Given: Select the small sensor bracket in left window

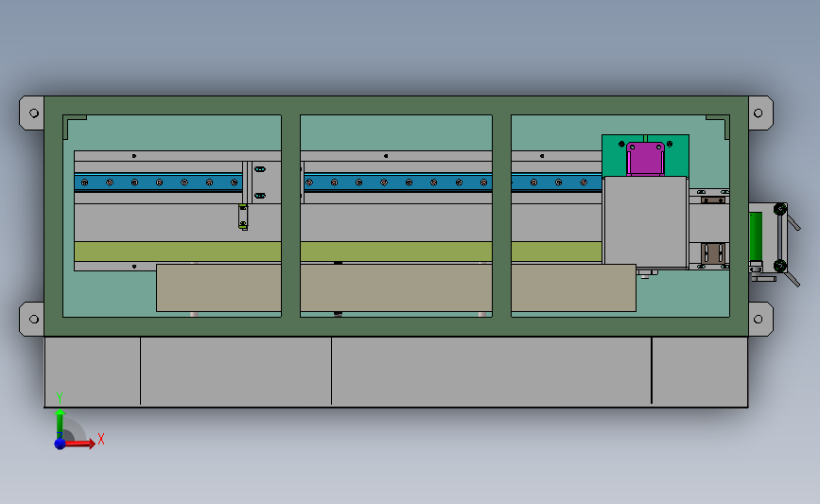Looking at the screenshot, I should 243,217.
